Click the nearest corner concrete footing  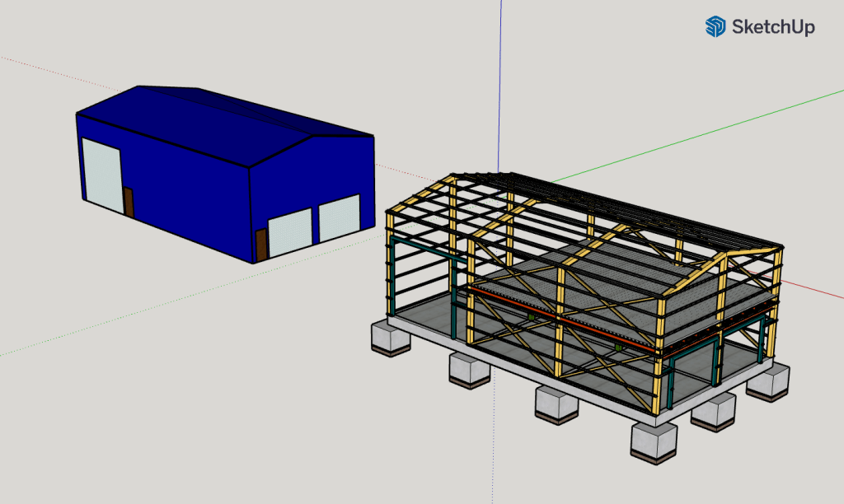coord(654,442)
